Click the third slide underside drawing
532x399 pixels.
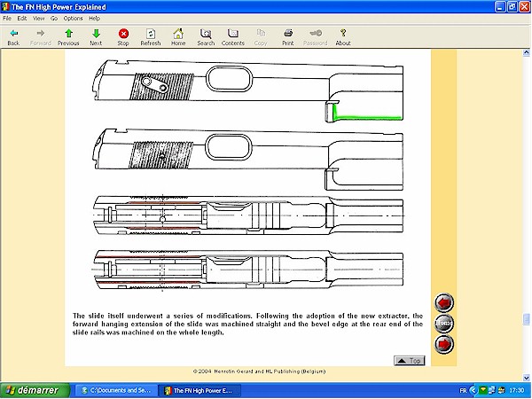point(248,215)
